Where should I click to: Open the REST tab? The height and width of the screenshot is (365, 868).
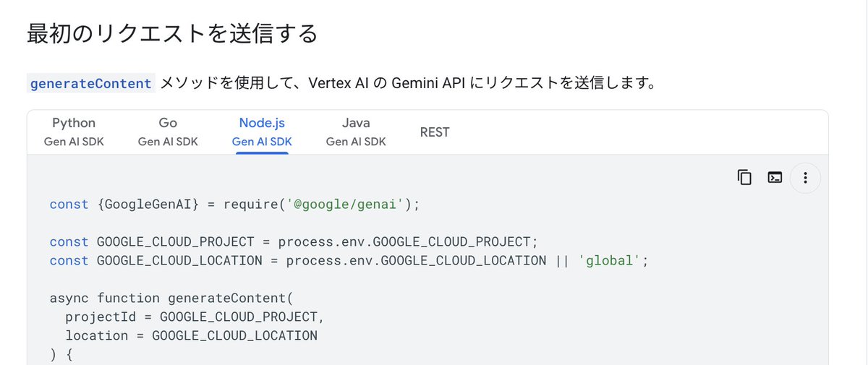(435, 132)
